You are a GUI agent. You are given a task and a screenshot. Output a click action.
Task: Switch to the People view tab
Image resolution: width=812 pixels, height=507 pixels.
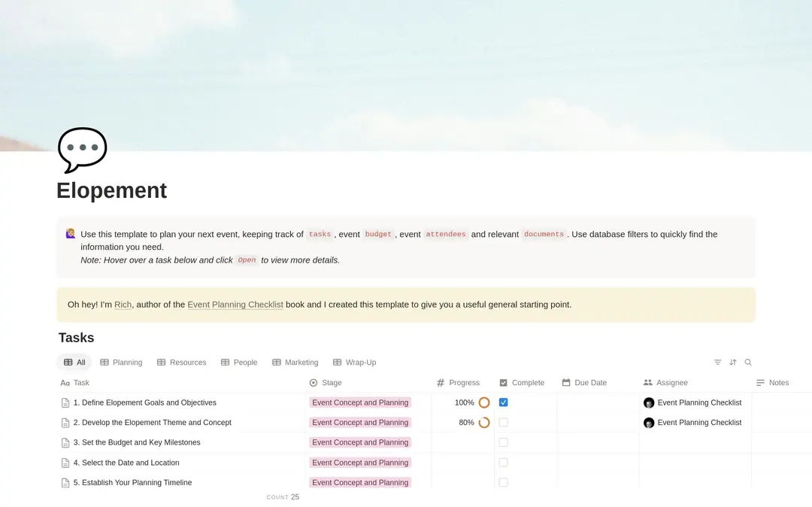[x=239, y=363]
